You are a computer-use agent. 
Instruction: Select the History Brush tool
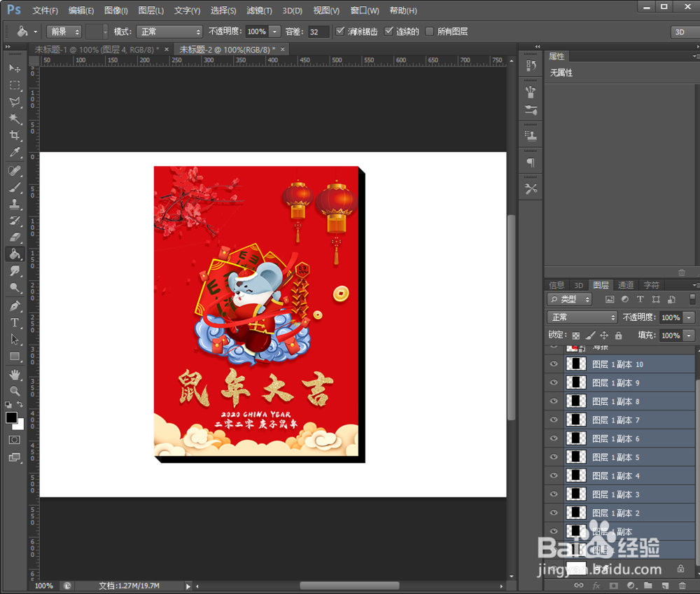pyautogui.click(x=15, y=221)
